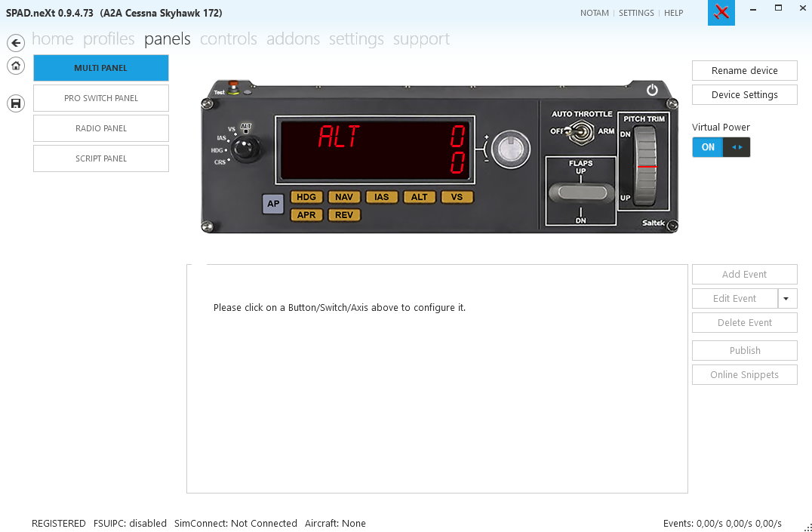Click the red X SPAD logo icon
The width and height of the screenshot is (812, 532).
(x=721, y=12)
